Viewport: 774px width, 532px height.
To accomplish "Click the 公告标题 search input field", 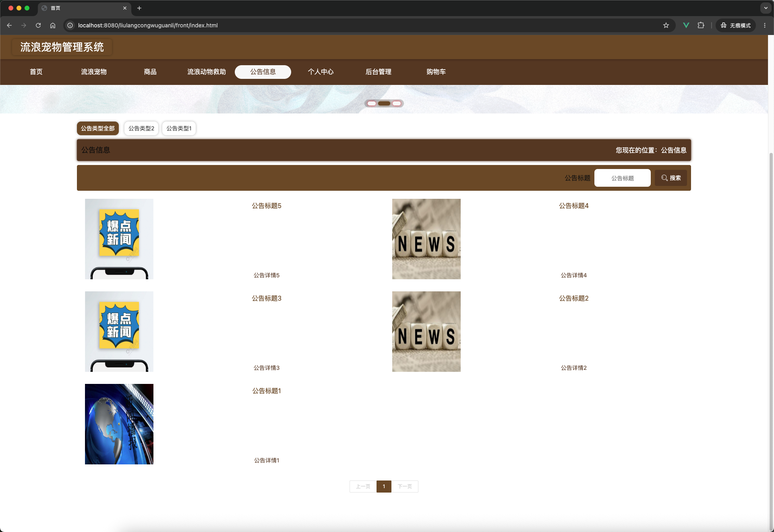I will [x=623, y=178].
